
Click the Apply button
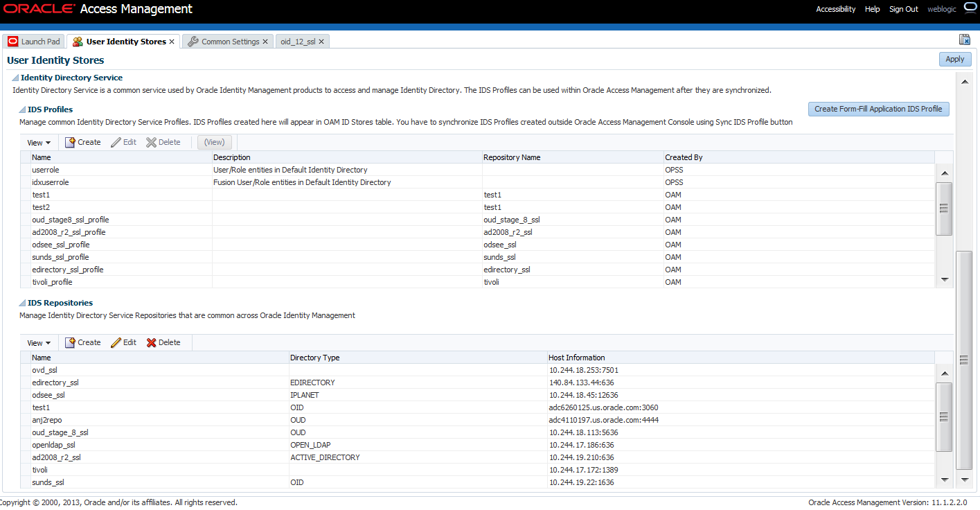(x=955, y=59)
